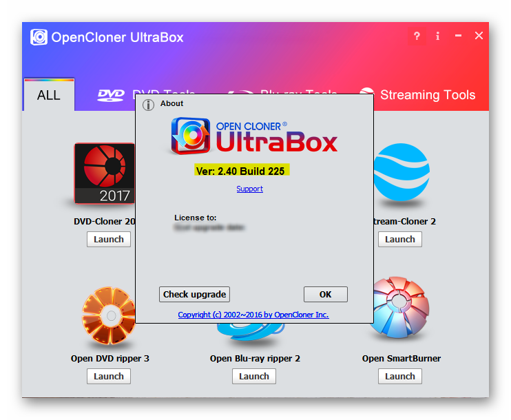
Task: Open the OpenCloner Inc. copyright link
Action: pyautogui.click(x=253, y=315)
